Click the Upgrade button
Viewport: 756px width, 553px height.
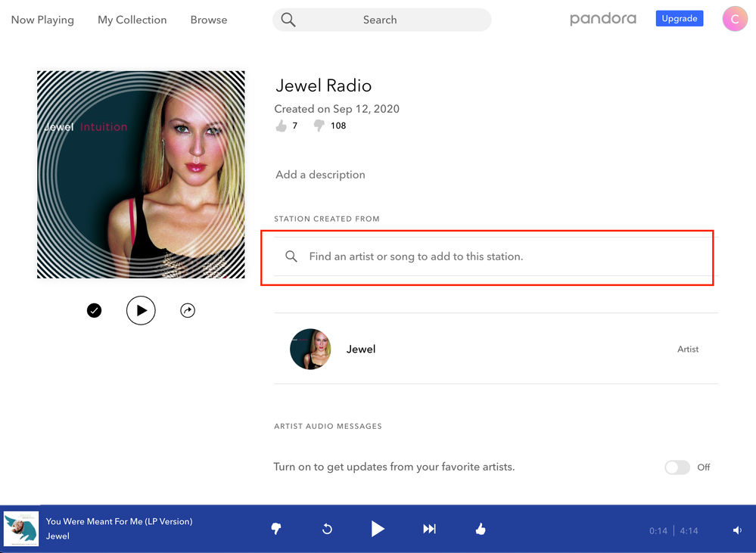pos(679,19)
